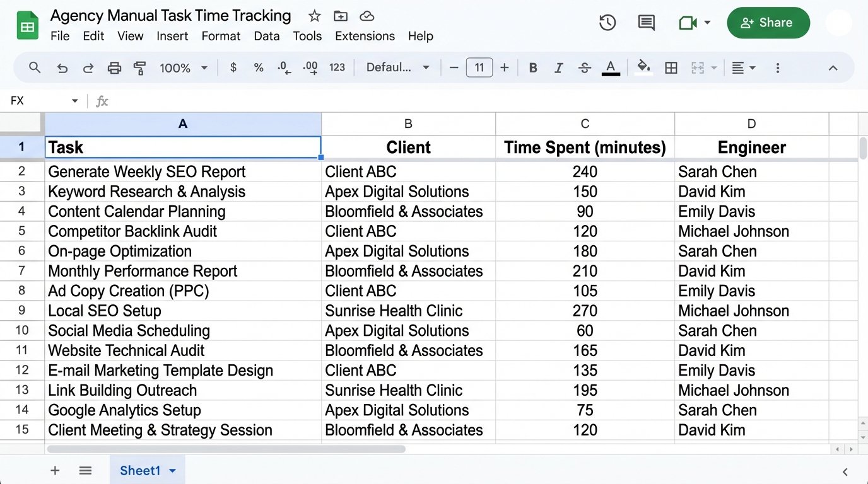Open the zoom level dropdown
The width and height of the screenshot is (868, 484).
(183, 67)
